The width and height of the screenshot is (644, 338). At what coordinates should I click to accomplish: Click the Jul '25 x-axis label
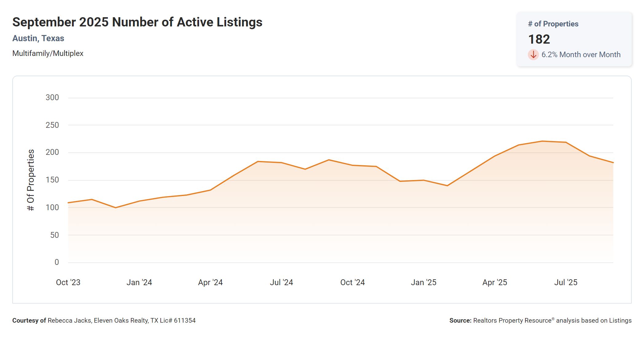coord(566,282)
